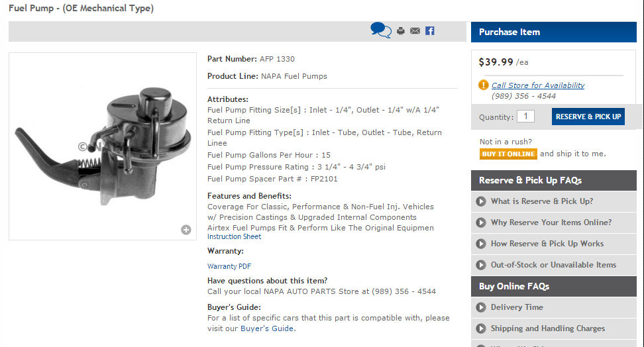
Task: Expand Out-of-Stock or Unavailable Items
Action: pos(554,265)
